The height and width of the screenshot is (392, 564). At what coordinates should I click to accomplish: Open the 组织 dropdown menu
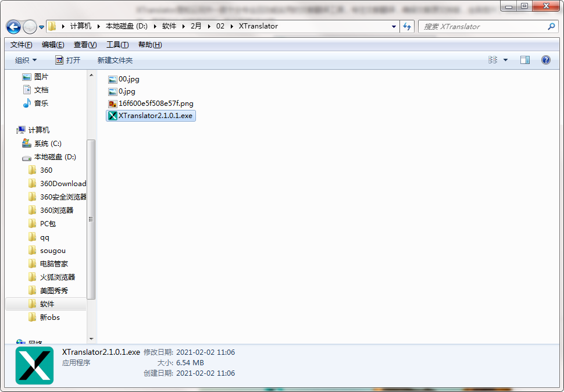click(x=26, y=60)
